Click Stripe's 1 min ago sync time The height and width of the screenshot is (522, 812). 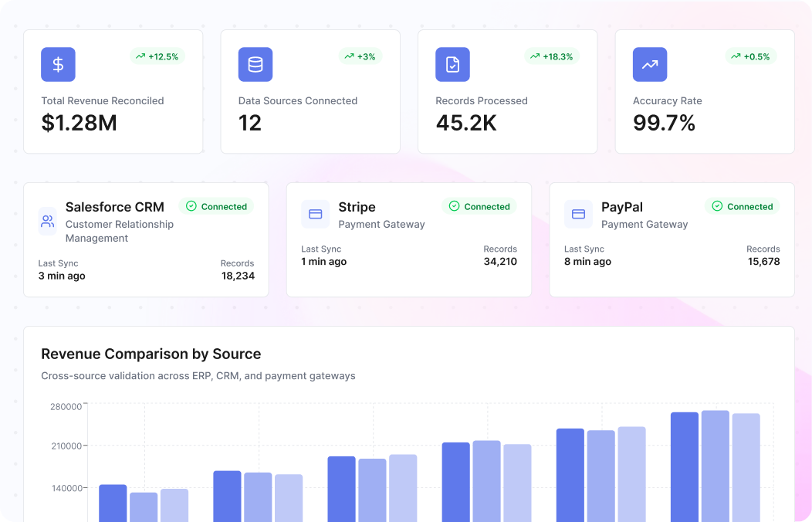323,262
